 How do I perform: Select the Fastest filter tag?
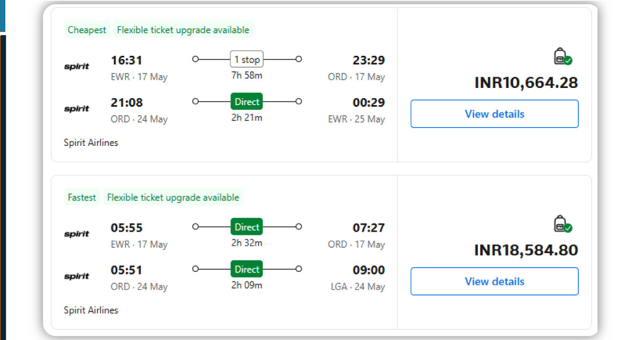(81, 197)
